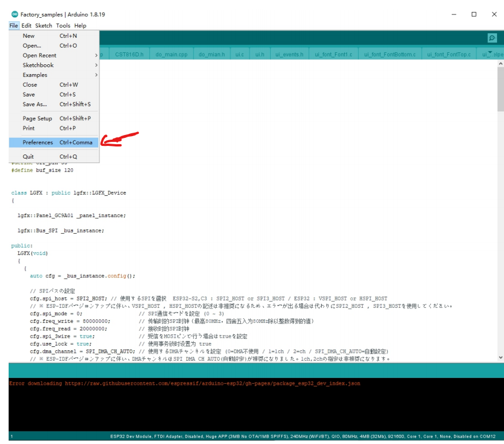Open the File menu

14,26
